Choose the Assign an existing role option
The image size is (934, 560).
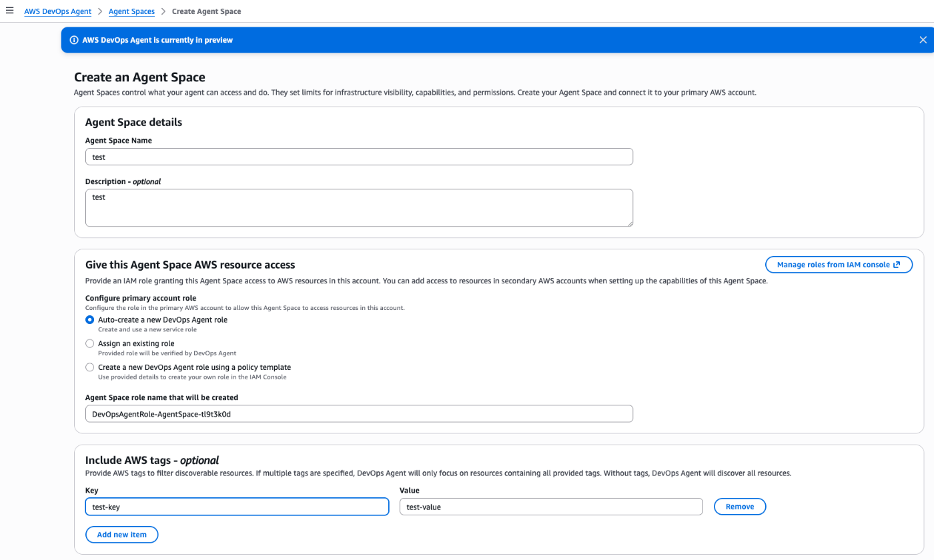coord(89,344)
